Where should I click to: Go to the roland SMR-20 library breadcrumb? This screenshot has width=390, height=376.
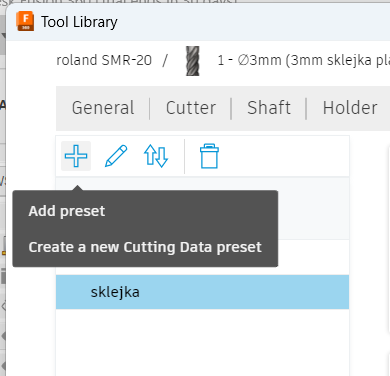tap(104, 61)
